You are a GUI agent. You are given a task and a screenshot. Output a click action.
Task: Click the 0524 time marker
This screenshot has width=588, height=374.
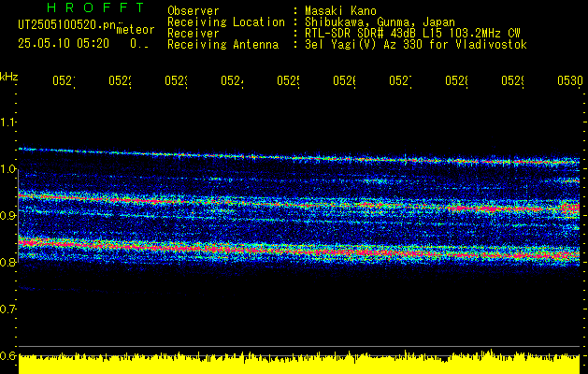click(x=232, y=81)
